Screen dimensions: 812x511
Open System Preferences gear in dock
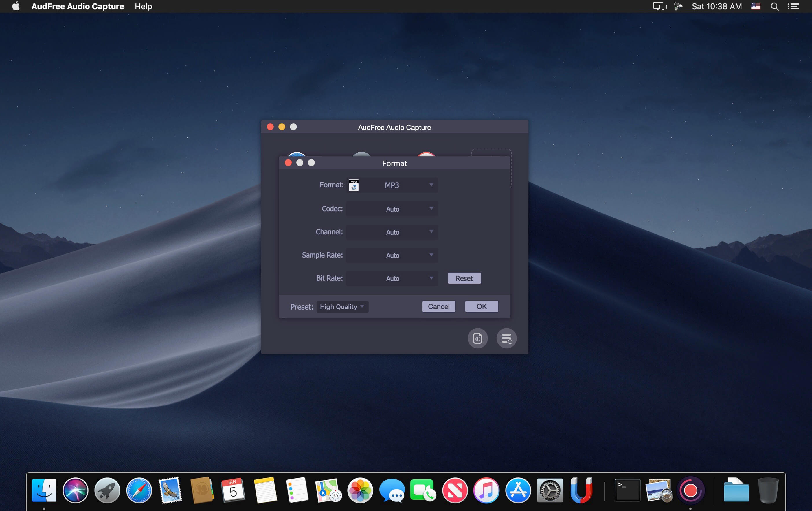pos(550,490)
